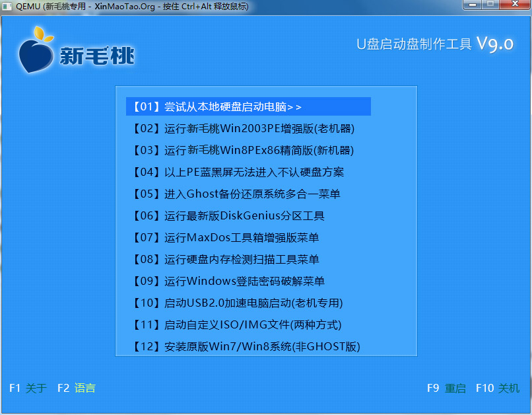Click the U盘启动盘制作工具 V9.0 title text
The height and width of the screenshot is (415, 532).
[x=435, y=44]
